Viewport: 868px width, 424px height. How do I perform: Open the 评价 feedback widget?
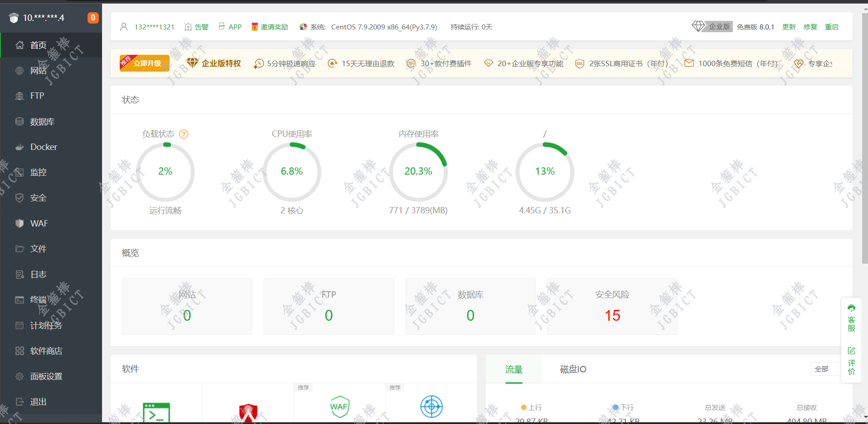[x=851, y=361]
